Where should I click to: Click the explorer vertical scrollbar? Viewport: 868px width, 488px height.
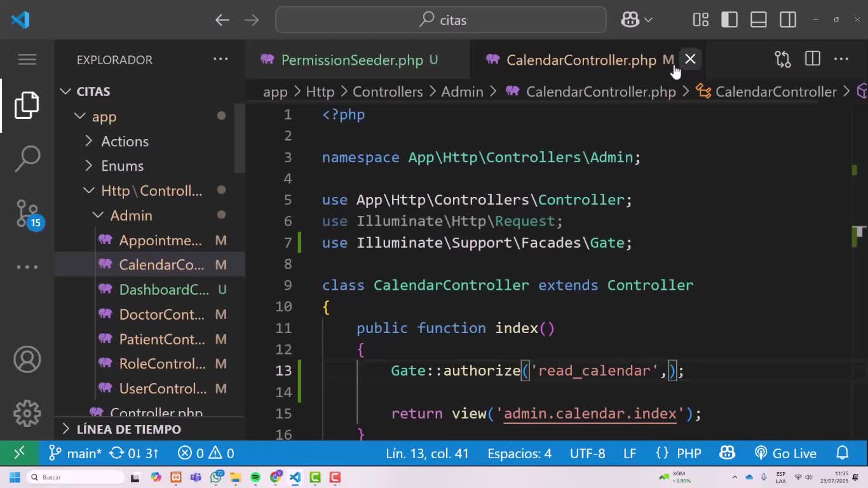[x=240, y=137]
